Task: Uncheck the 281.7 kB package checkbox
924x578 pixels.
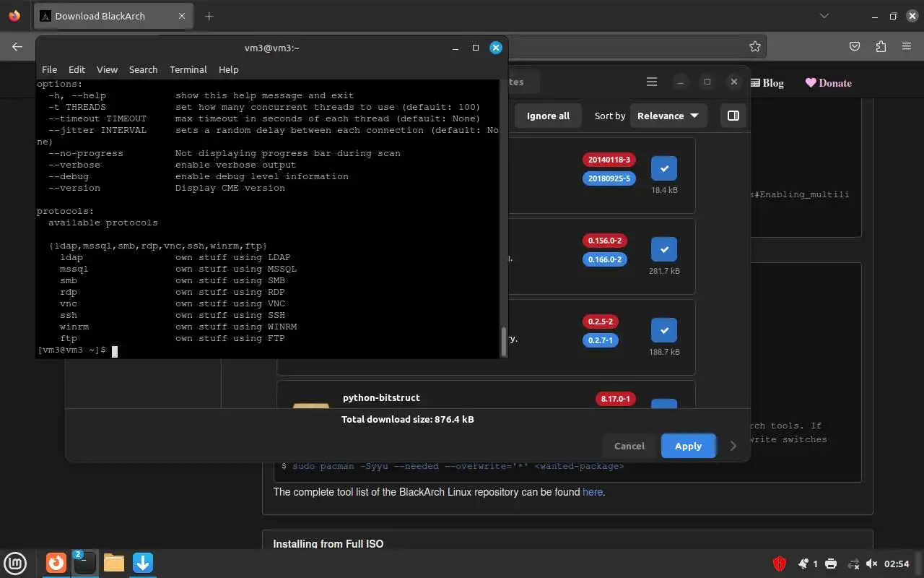Action: 664,249
